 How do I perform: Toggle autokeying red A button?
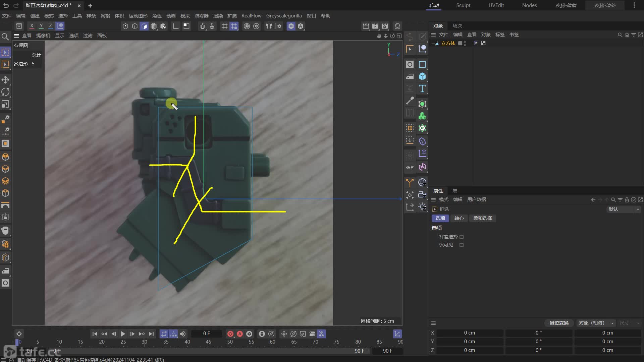240,334
